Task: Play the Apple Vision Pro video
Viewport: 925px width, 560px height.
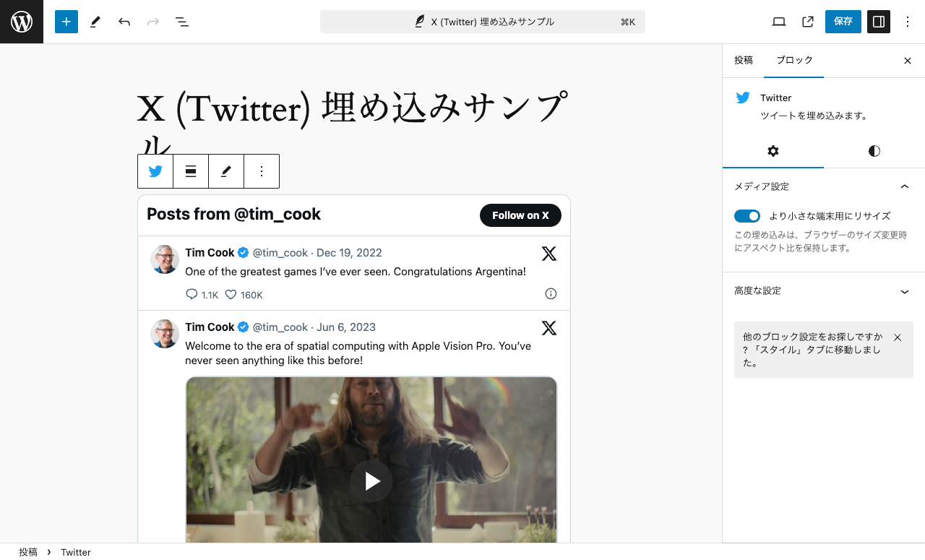Action: (371, 481)
